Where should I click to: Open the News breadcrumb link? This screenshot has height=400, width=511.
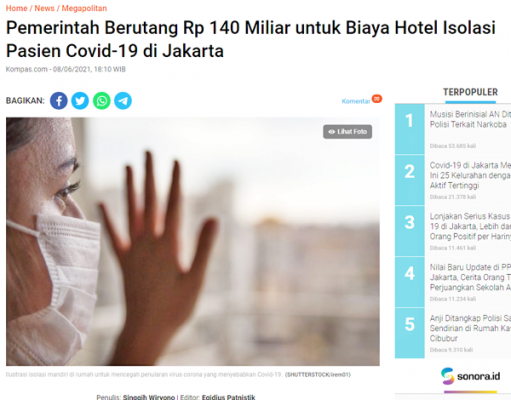coord(44,8)
